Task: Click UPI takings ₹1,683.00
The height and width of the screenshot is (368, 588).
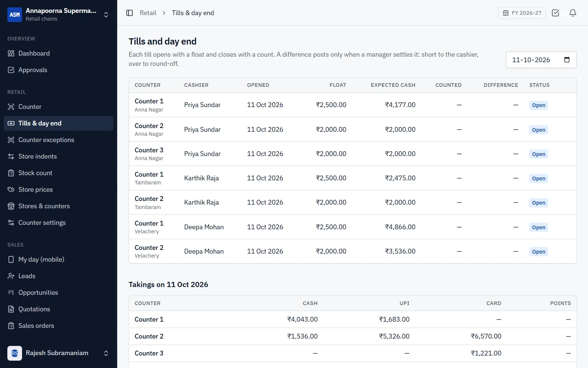Action: coord(394,319)
